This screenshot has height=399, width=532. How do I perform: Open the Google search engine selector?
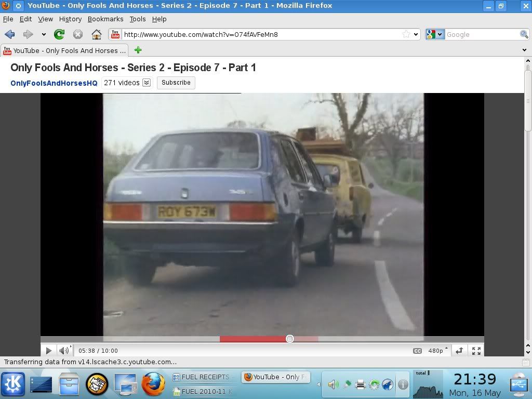pos(435,34)
